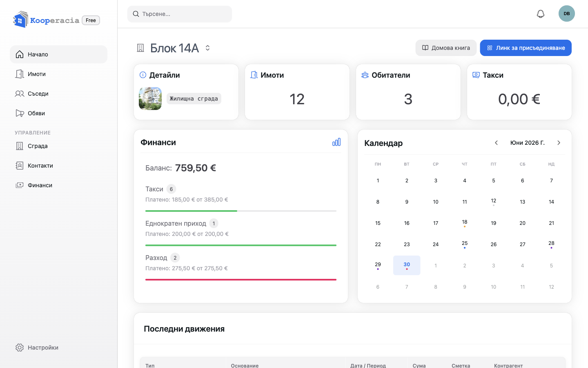Click the Имоти count 12

pos(297,99)
